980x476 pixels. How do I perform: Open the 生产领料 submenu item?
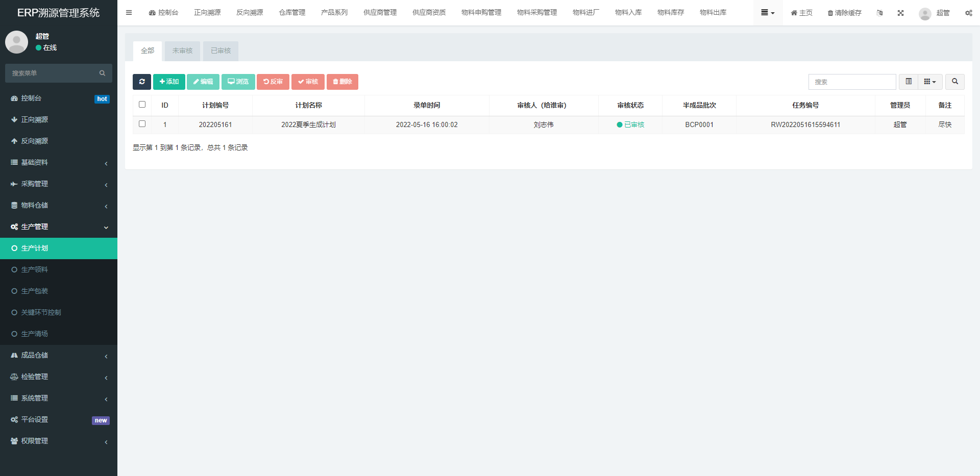click(x=59, y=269)
